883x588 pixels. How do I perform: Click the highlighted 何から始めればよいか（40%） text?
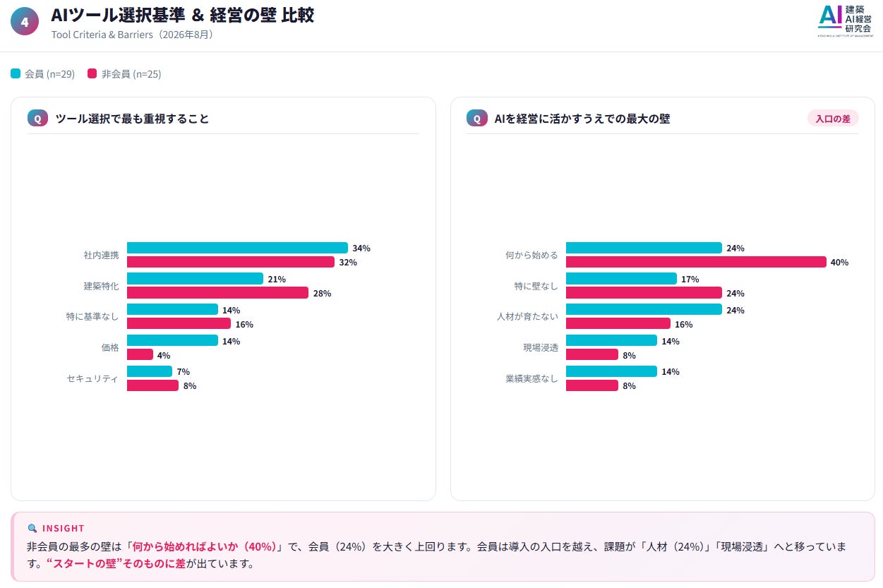(x=205, y=546)
